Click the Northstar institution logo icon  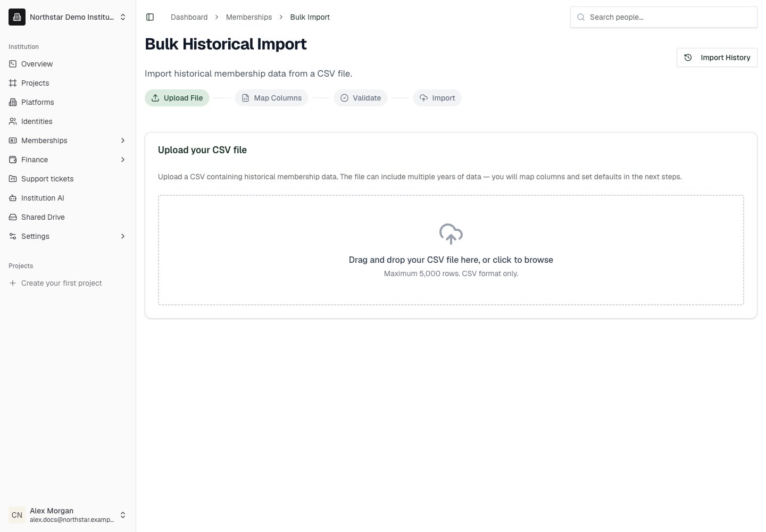tap(17, 17)
